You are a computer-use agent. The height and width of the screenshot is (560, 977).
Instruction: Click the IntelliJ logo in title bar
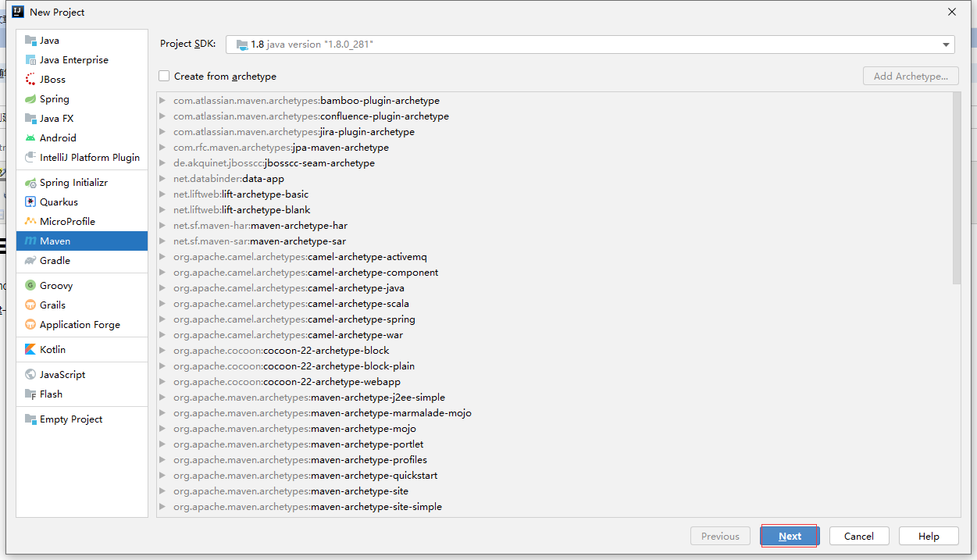[x=18, y=12]
